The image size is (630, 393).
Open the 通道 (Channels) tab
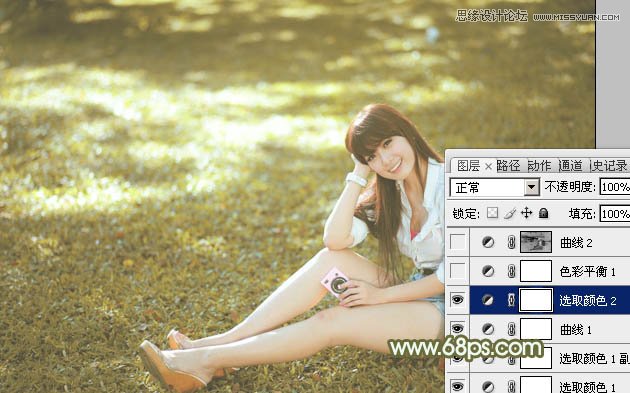point(570,166)
